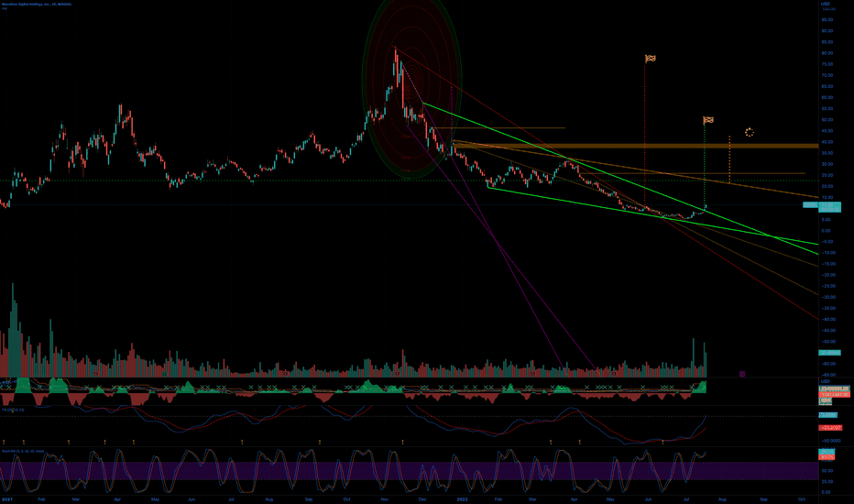Click the 80.00 price scale label

[827, 53]
